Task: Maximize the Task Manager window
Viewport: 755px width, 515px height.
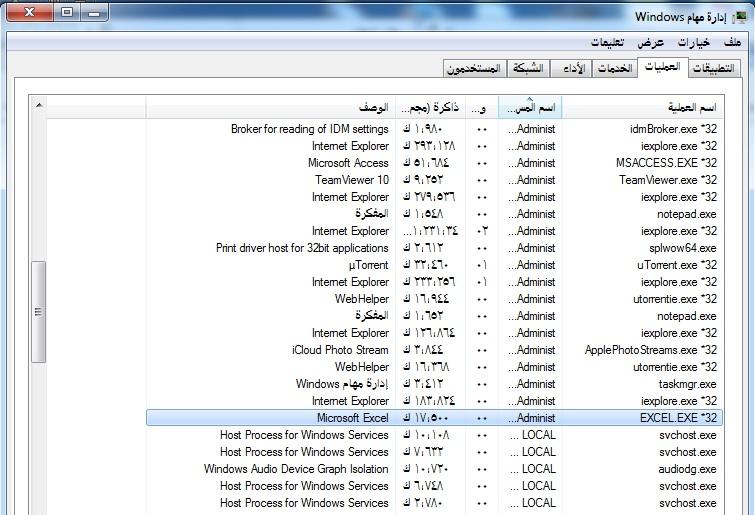Action: (x=67, y=13)
